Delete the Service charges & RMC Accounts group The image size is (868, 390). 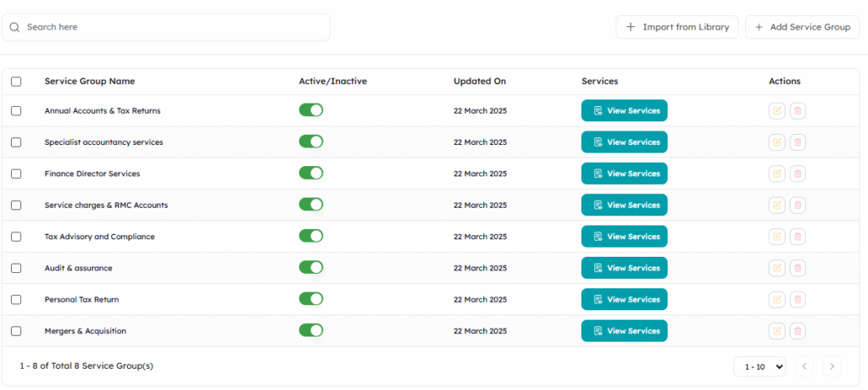point(798,205)
